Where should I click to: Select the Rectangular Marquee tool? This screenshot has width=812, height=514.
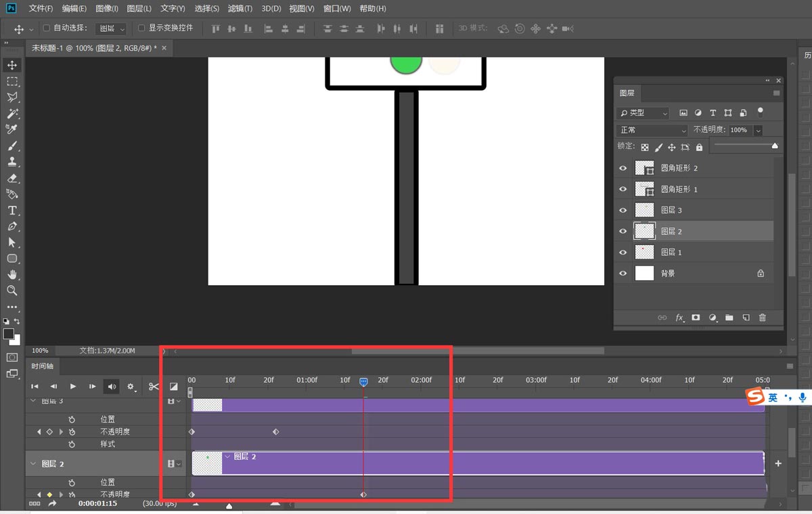click(12, 81)
